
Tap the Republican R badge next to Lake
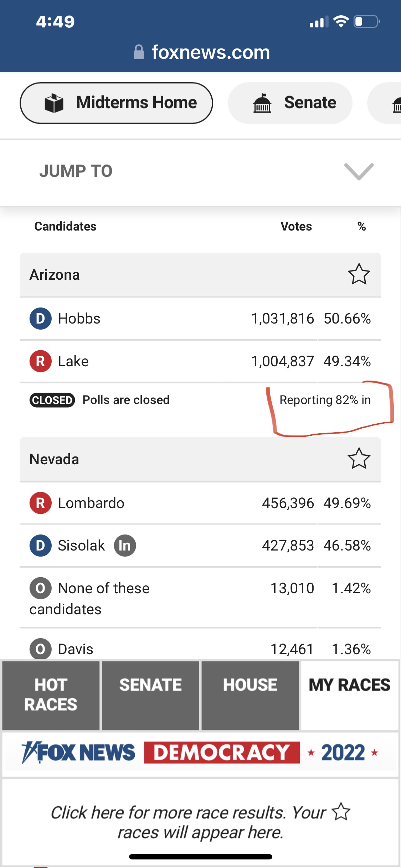40,361
